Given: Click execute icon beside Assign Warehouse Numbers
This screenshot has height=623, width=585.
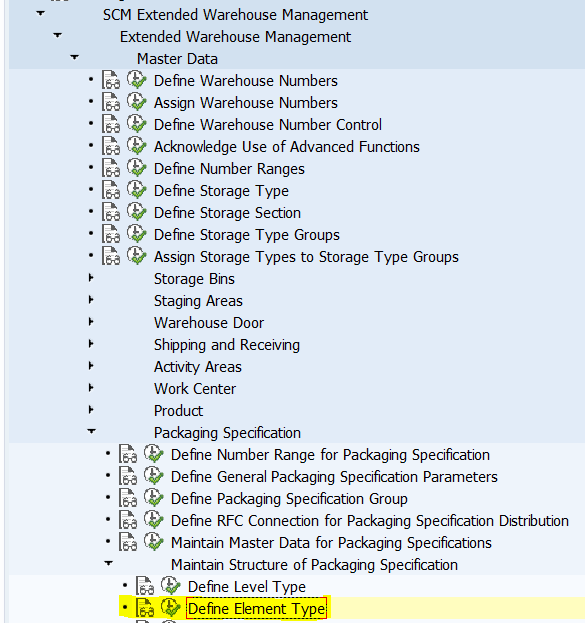Looking at the screenshot, I should click(x=137, y=102).
